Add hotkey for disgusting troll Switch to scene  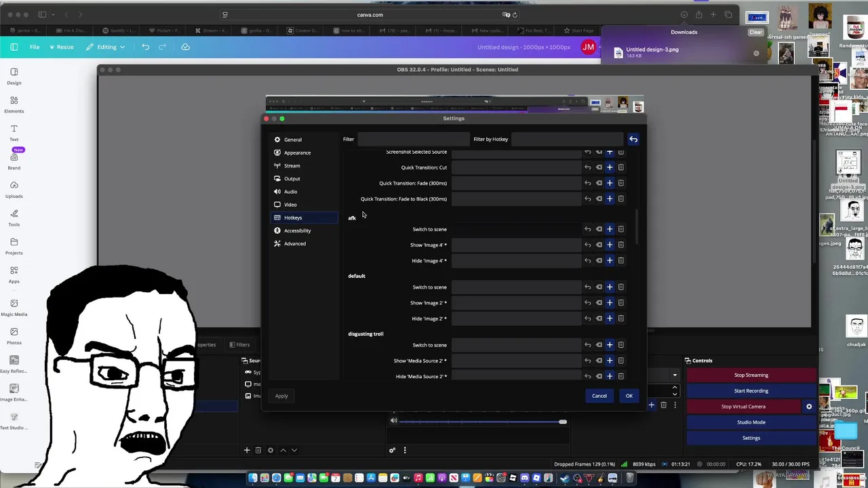coord(610,345)
